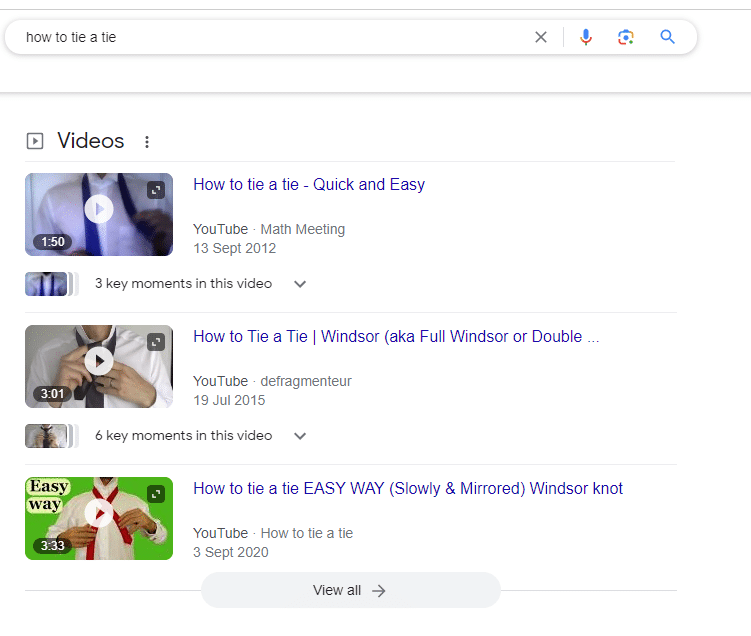Image resolution: width=751 pixels, height=636 pixels.
Task: Click the 3 key moments small preview thumbnail
Action: pyautogui.click(x=51, y=284)
